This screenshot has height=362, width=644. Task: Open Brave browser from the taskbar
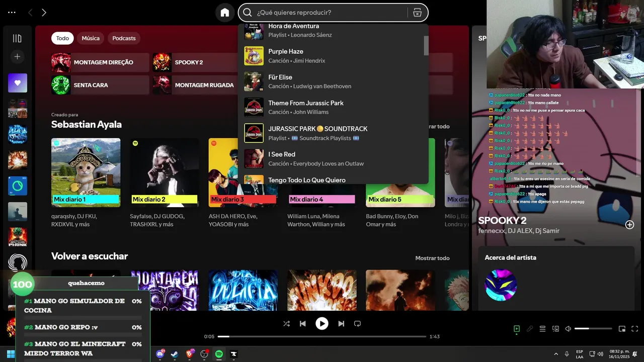(x=190, y=354)
